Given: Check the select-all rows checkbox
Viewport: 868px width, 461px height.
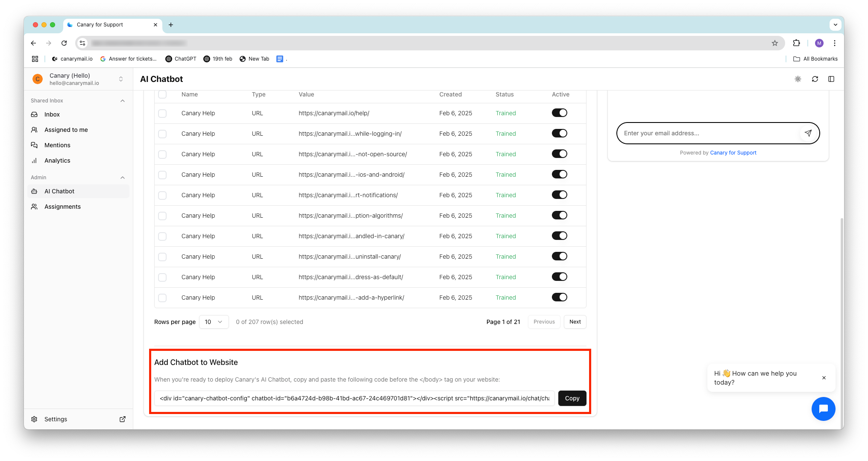Looking at the screenshot, I should pyautogui.click(x=162, y=94).
